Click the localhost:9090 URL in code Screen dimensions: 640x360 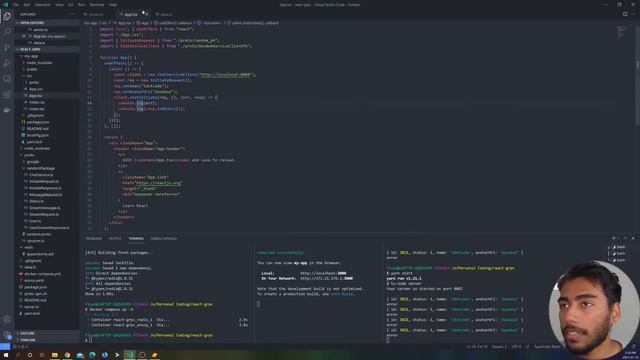point(226,75)
